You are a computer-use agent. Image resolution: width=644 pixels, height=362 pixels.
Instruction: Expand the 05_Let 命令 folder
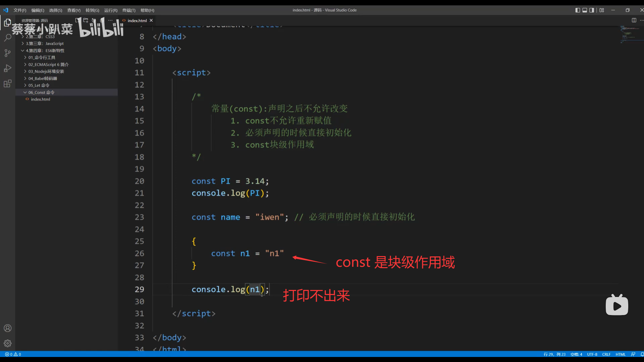click(39, 85)
